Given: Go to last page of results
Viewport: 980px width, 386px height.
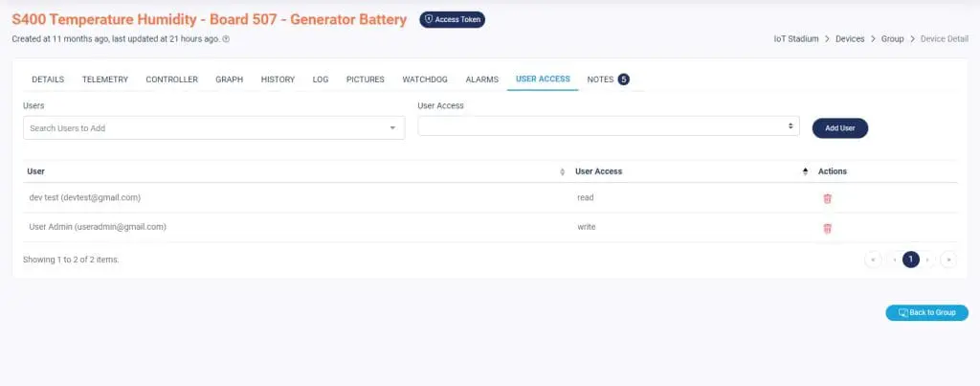Looking at the screenshot, I should point(947,260).
